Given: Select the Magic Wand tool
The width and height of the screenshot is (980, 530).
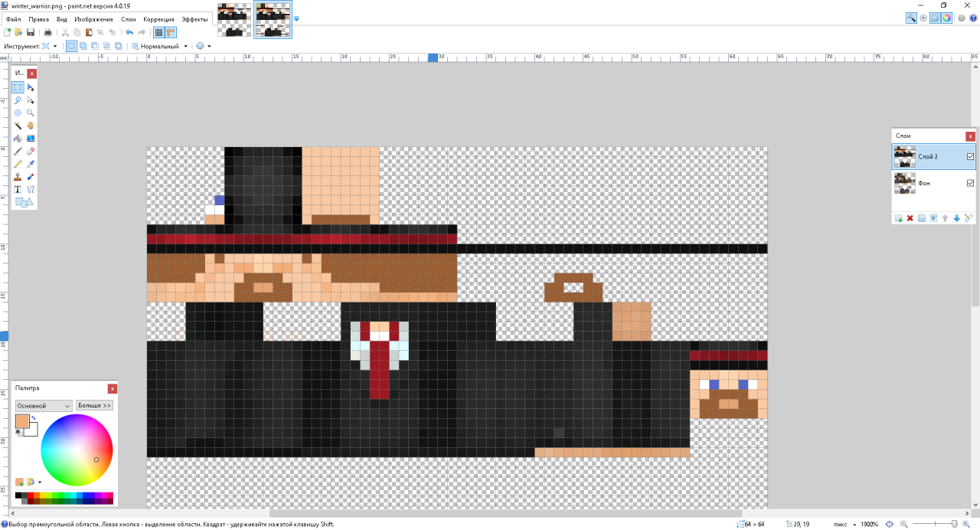Looking at the screenshot, I should tap(18, 126).
